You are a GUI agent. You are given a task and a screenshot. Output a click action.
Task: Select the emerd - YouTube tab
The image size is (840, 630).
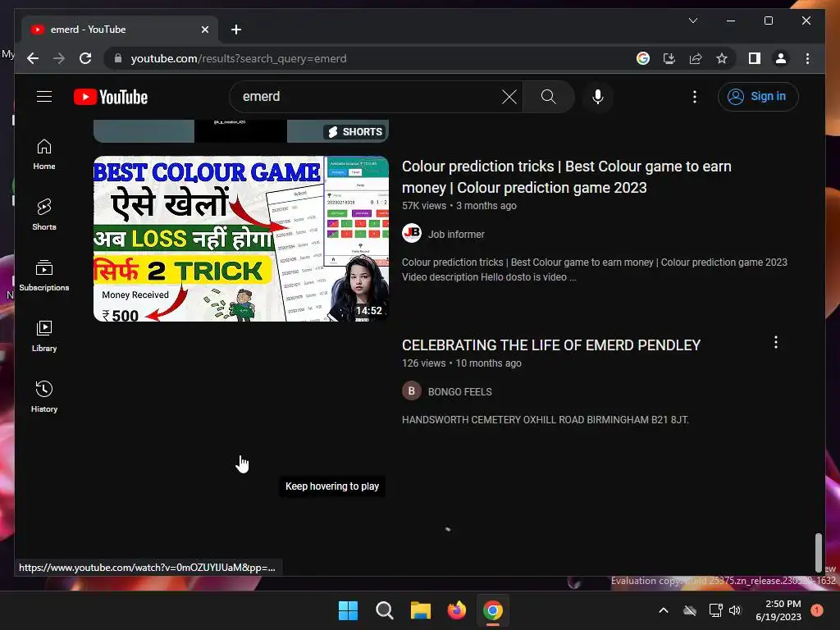120,30
